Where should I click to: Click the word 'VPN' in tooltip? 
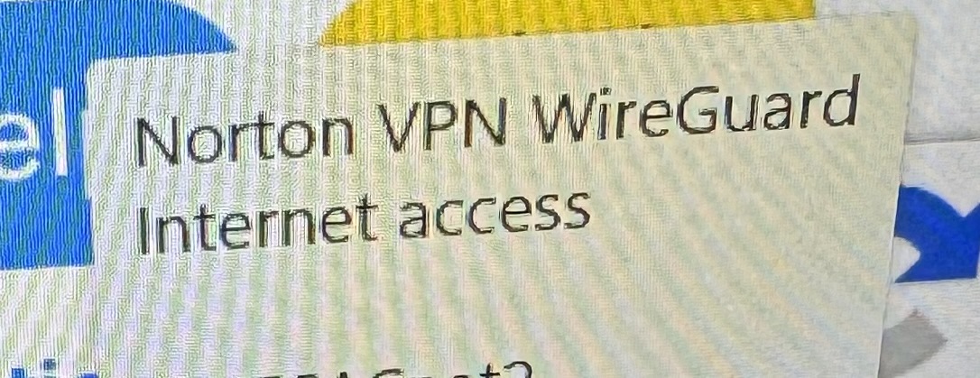coord(445,125)
